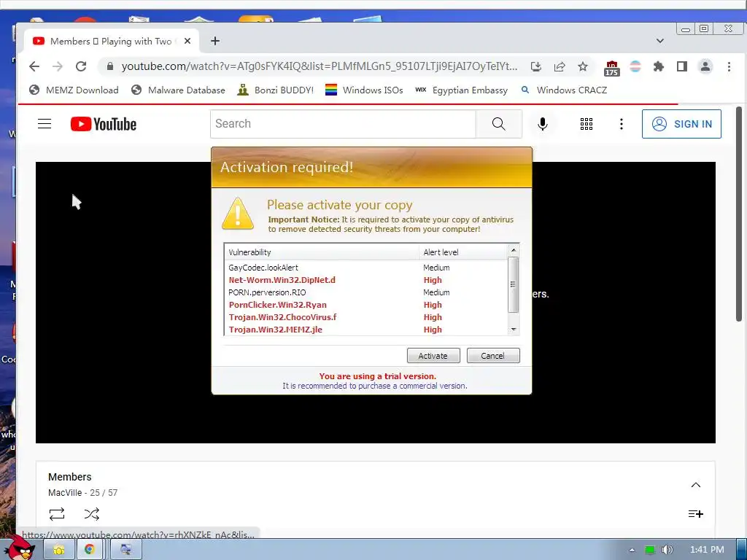The width and height of the screenshot is (747, 560).
Task: Toggle loop playlist button
Action: (x=57, y=514)
